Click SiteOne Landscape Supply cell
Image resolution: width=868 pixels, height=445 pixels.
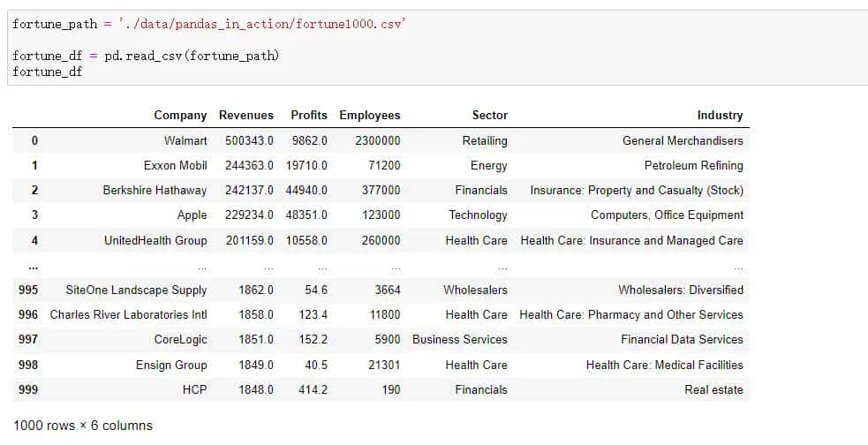pos(136,290)
